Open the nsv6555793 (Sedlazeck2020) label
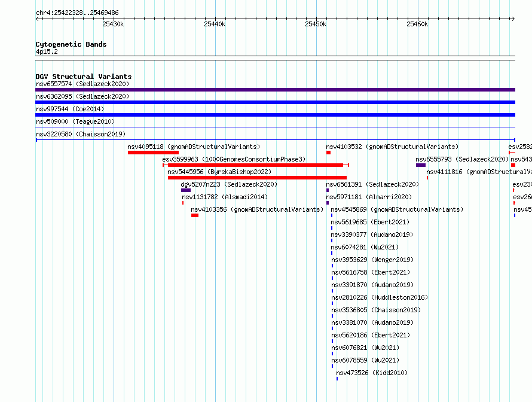The image size is (532, 402). coord(462,159)
